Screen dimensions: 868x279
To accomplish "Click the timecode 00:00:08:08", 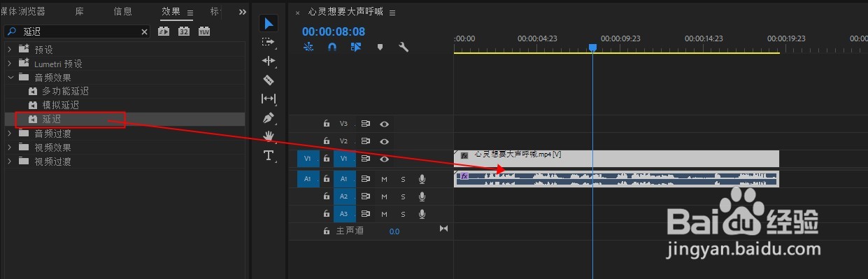I will (334, 31).
